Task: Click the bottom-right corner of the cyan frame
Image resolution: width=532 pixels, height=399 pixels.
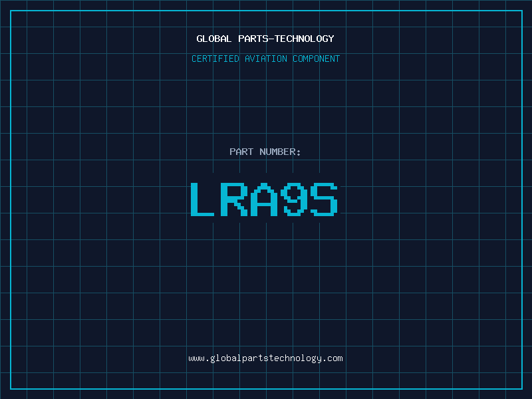Action: [522, 389]
